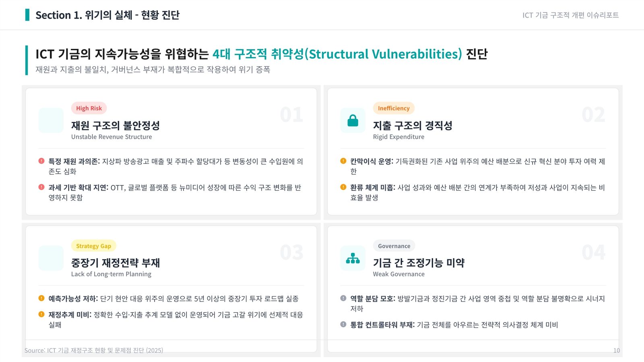Click the Section 1 header title
644x362 pixels.
click(107, 15)
